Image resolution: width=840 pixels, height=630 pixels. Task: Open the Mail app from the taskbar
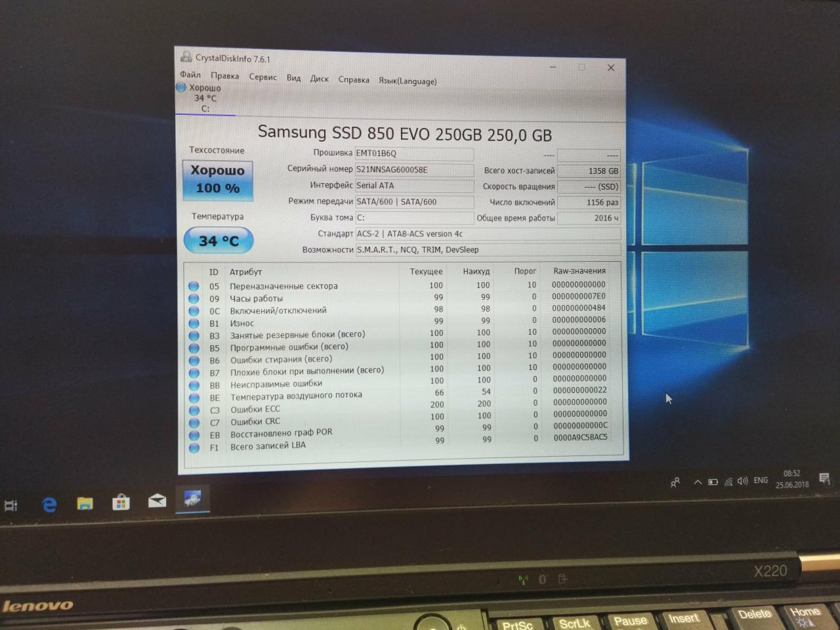coord(157,501)
